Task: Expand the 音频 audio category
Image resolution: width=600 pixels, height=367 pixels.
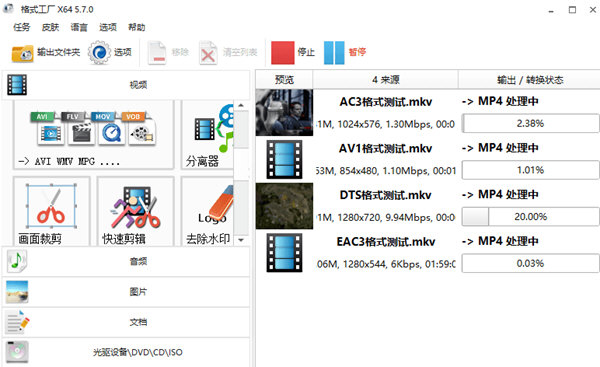Action: point(126,261)
